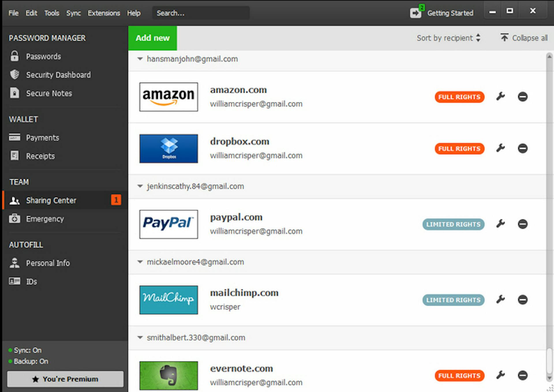The width and height of the screenshot is (554, 392).
Task: Click the dropbox.com entry title
Action: pyautogui.click(x=239, y=141)
